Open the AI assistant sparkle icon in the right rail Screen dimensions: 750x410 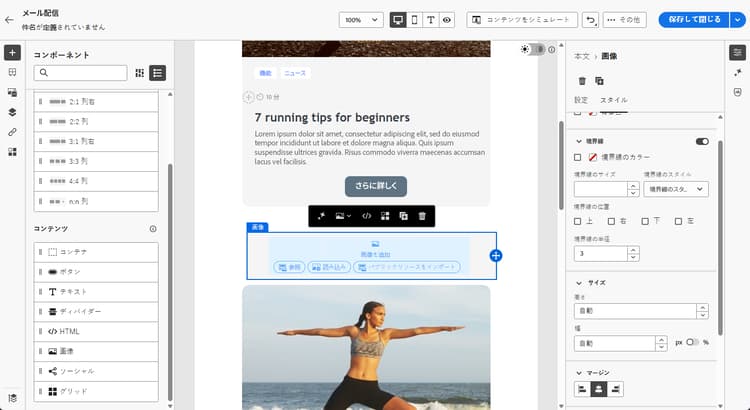[737, 72]
